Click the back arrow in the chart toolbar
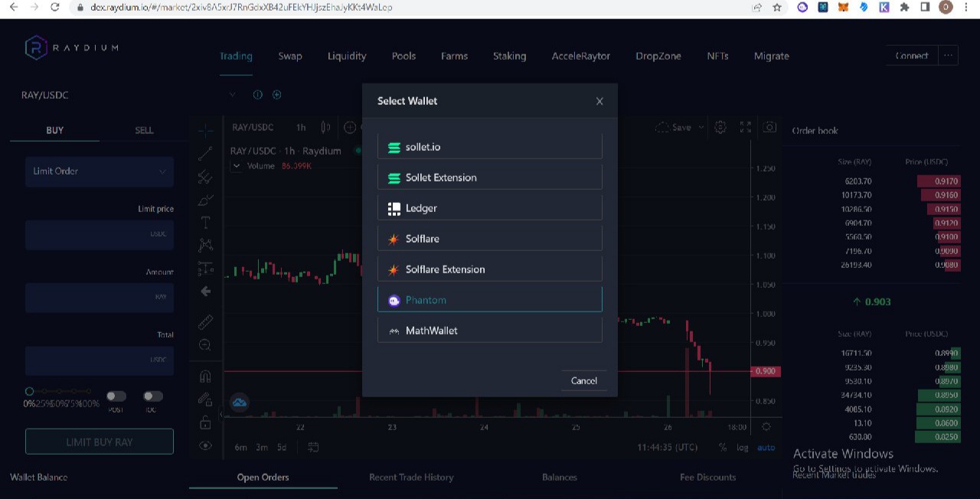Image resolution: width=980 pixels, height=499 pixels. coord(205,292)
